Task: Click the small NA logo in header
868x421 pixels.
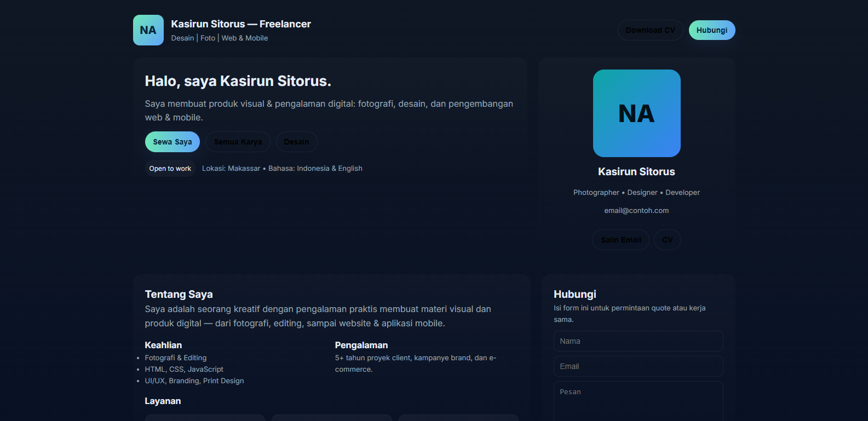Action: click(x=148, y=30)
